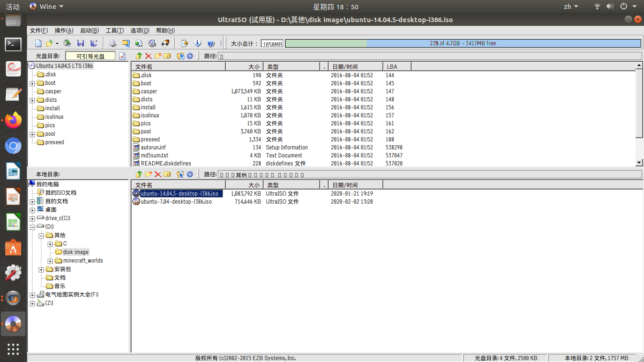Click the boot info checkmark icon beside 可引导光盘

[x=123, y=56]
